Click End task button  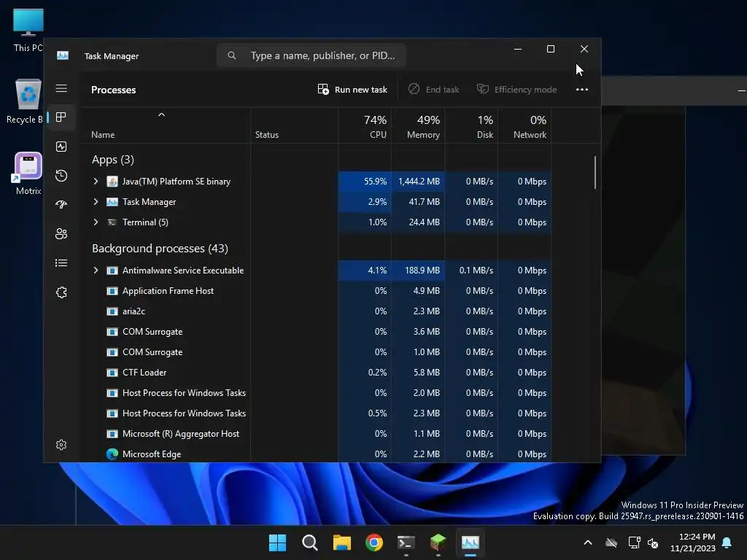433,90
